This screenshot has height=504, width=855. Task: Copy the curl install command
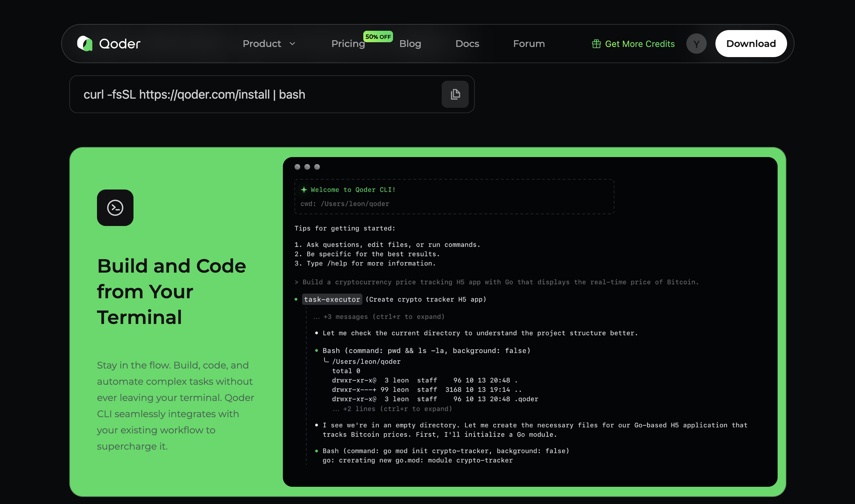455,94
